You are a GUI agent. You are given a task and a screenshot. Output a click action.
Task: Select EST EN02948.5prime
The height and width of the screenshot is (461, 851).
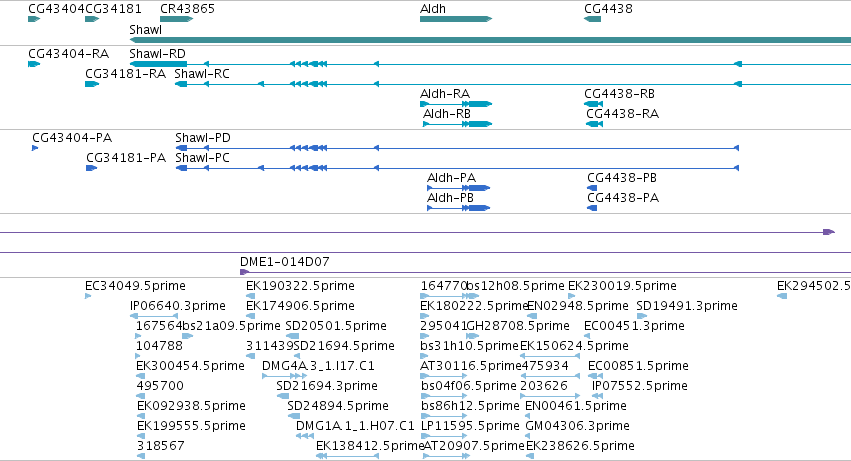tap(577, 306)
